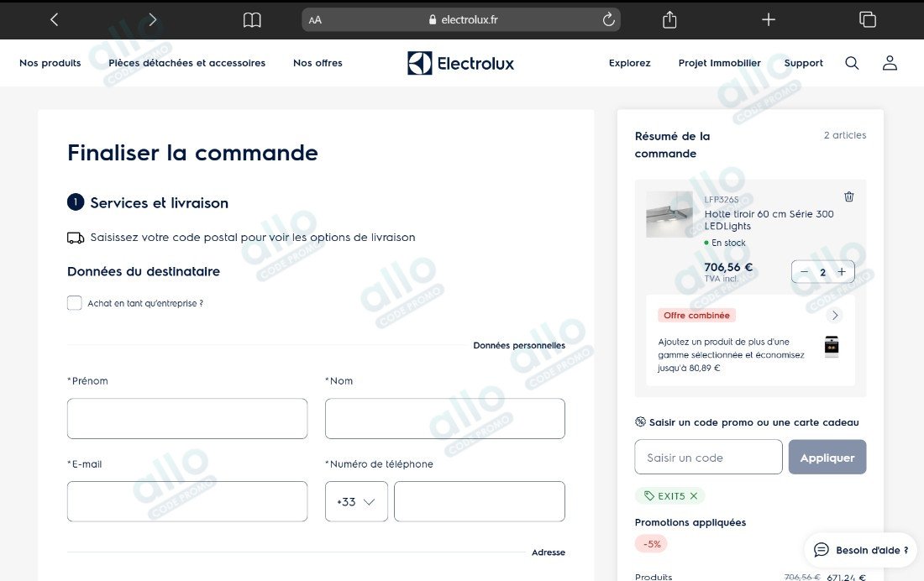Open the Nos produits menu
This screenshot has width=924, height=581.
[50, 63]
